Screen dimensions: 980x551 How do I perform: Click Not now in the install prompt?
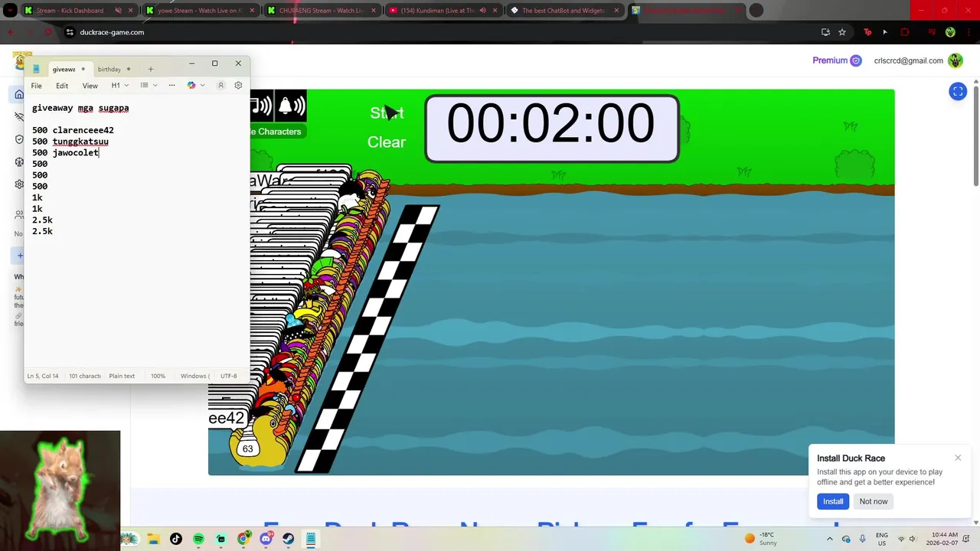point(874,501)
